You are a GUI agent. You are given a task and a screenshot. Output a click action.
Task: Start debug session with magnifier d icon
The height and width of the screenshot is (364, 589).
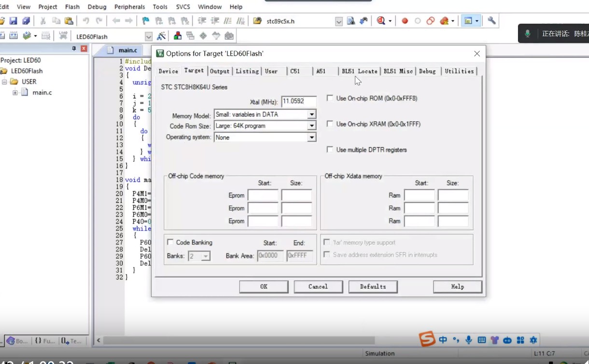[381, 21]
